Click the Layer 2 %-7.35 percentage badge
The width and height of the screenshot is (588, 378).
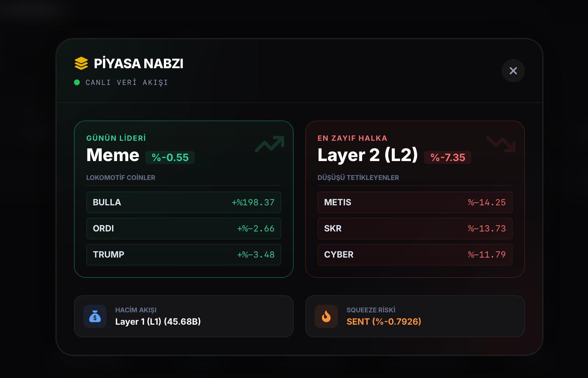(448, 157)
